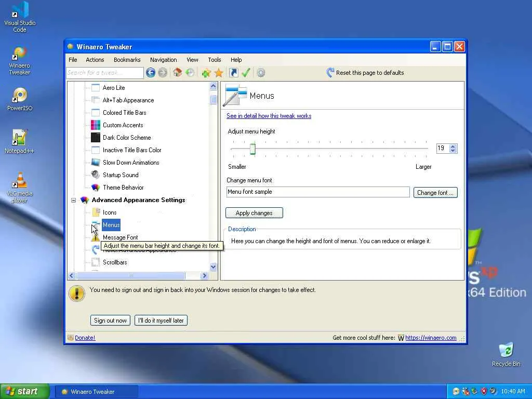This screenshot has width=532, height=399.
Task: Select the VLC media player desktop icon
Action: tap(20, 188)
